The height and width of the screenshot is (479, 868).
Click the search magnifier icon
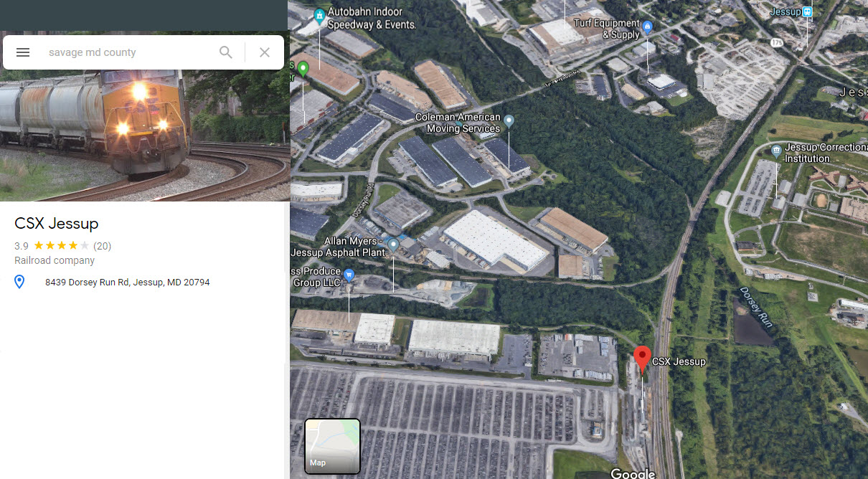pyautogui.click(x=226, y=52)
